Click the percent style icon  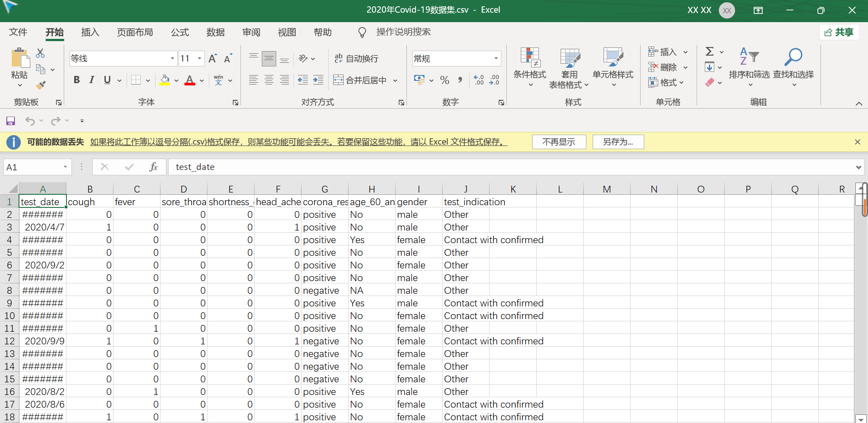pyautogui.click(x=444, y=80)
